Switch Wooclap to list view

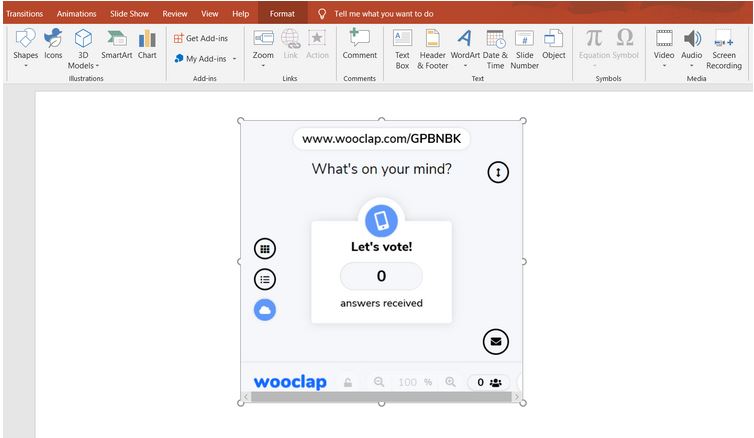point(264,279)
